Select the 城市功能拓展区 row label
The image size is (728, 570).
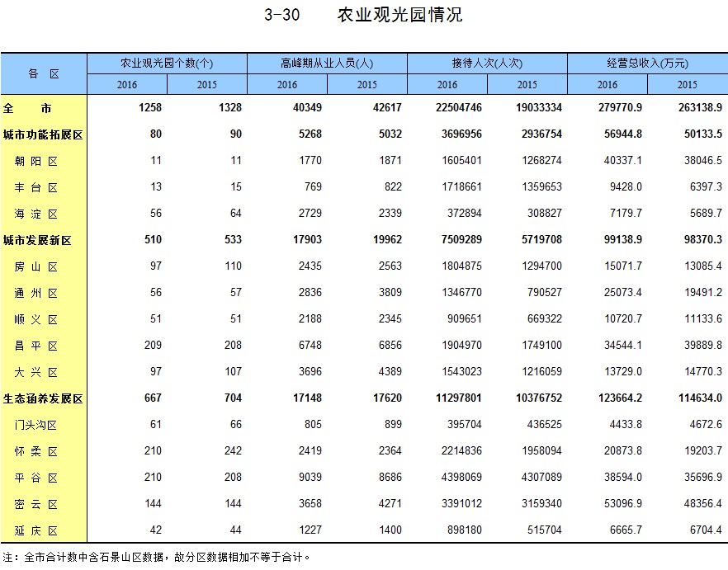pos(43,134)
